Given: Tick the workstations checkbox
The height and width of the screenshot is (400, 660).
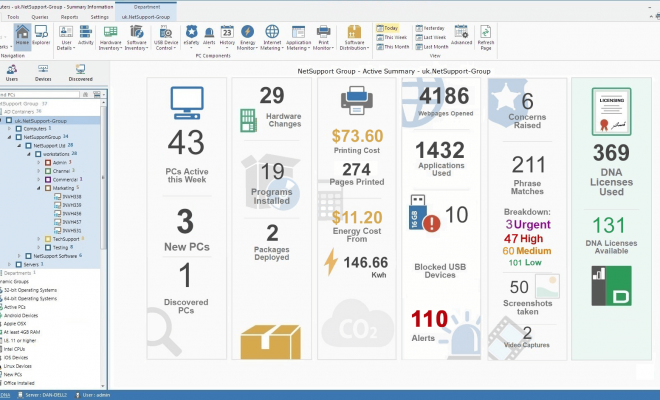Looking at the screenshot, I should 38,154.
